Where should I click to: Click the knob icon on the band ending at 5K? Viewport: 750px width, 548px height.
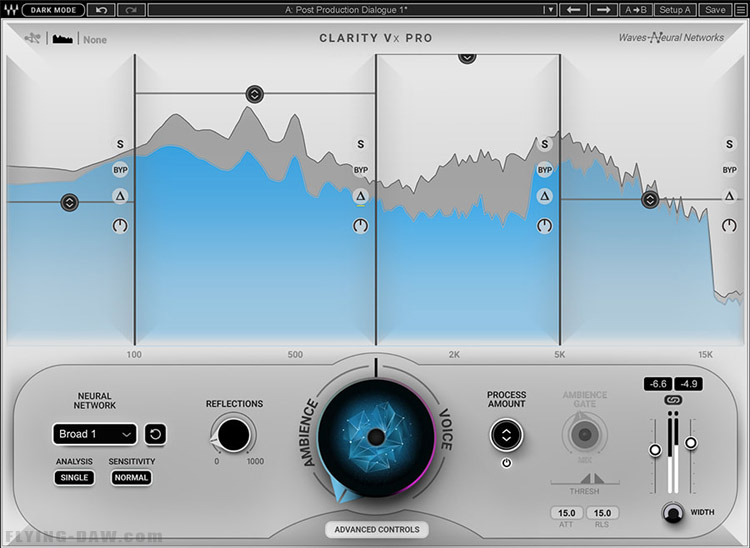(544, 225)
